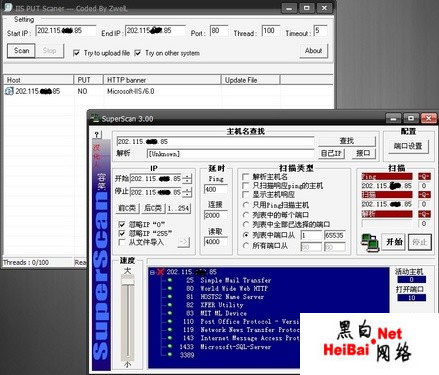This screenshot has width=439, height=375.
Task: Click the 1..254 range button
Action: [x=178, y=208]
